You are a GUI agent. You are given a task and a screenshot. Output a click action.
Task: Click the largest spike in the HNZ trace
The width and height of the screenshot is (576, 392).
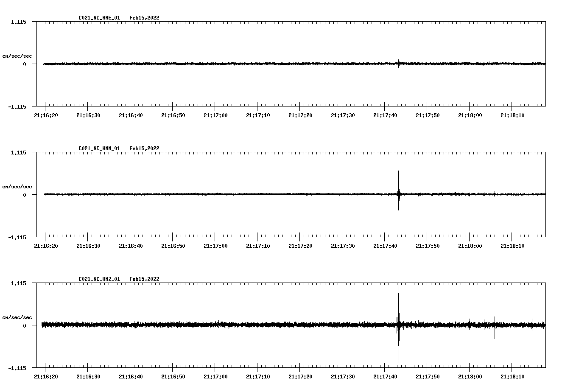pos(399,323)
